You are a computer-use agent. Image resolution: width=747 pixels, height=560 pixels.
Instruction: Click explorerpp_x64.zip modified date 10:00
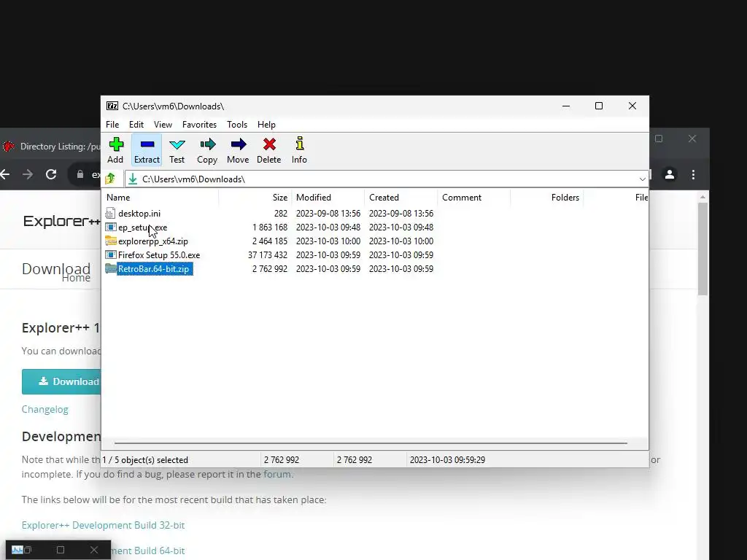[x=328, y=241]
